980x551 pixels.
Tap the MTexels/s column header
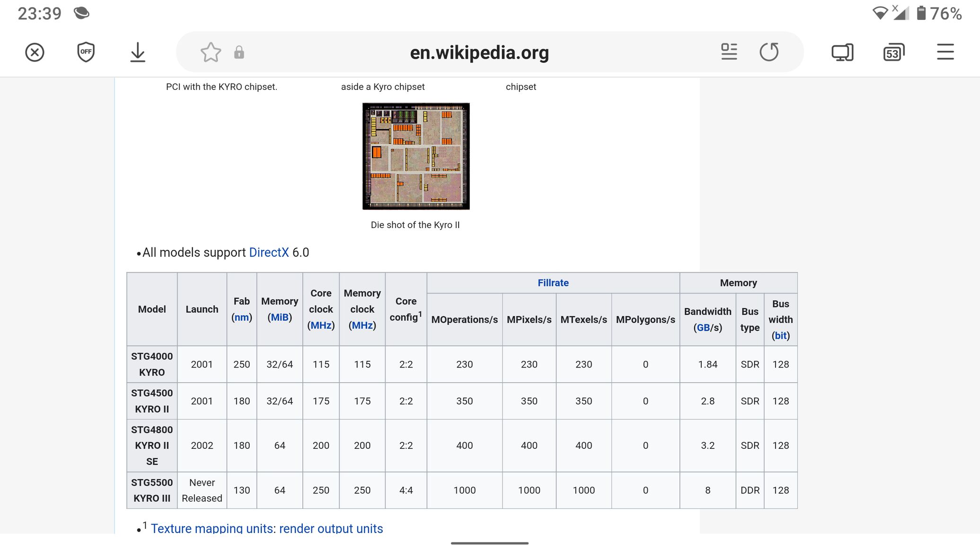tap(584, 320)
